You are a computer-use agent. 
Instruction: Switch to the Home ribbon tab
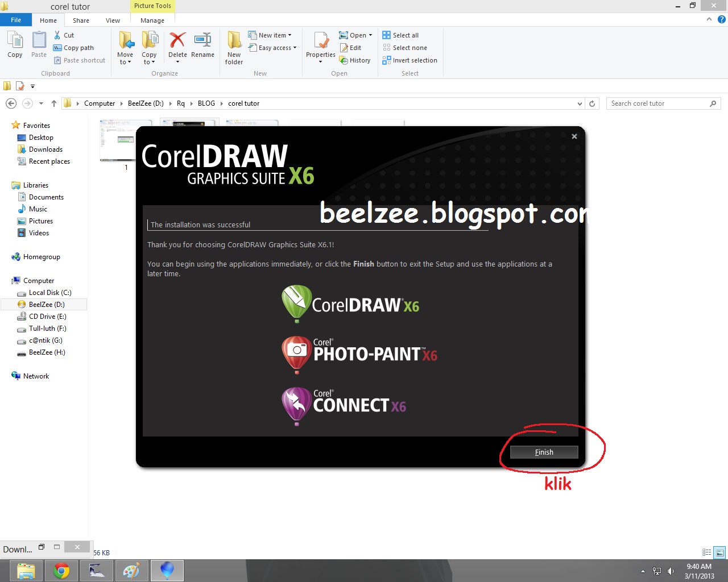pos(48,20)
